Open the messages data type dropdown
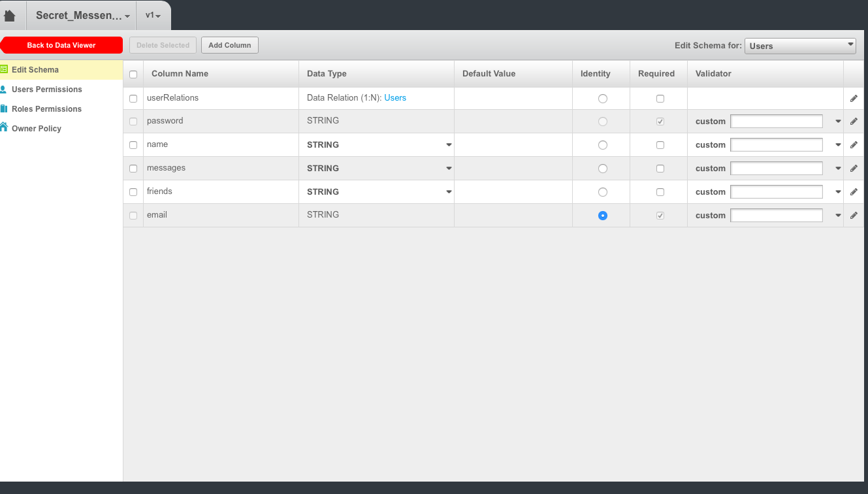Screen dimensions: 868x494 point(449,169)
